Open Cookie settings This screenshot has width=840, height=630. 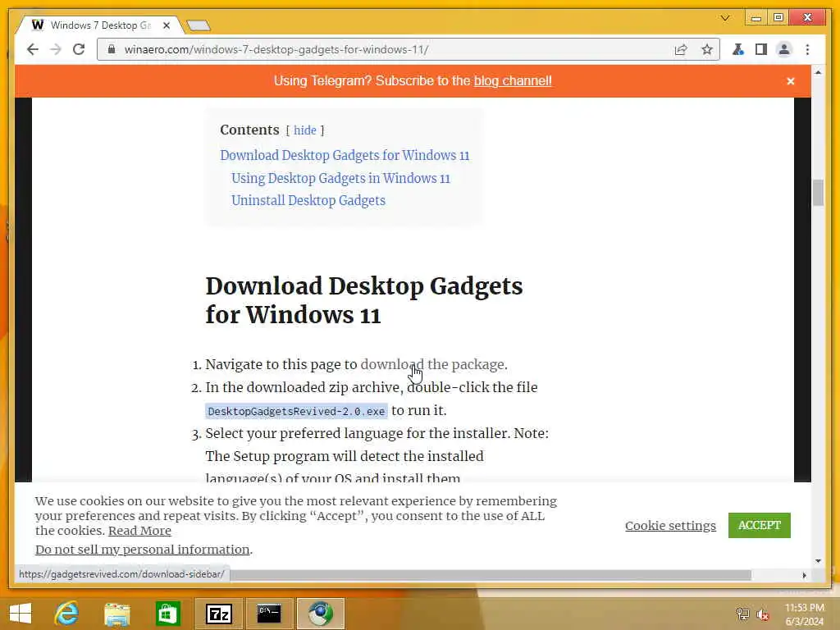point(670,526)
